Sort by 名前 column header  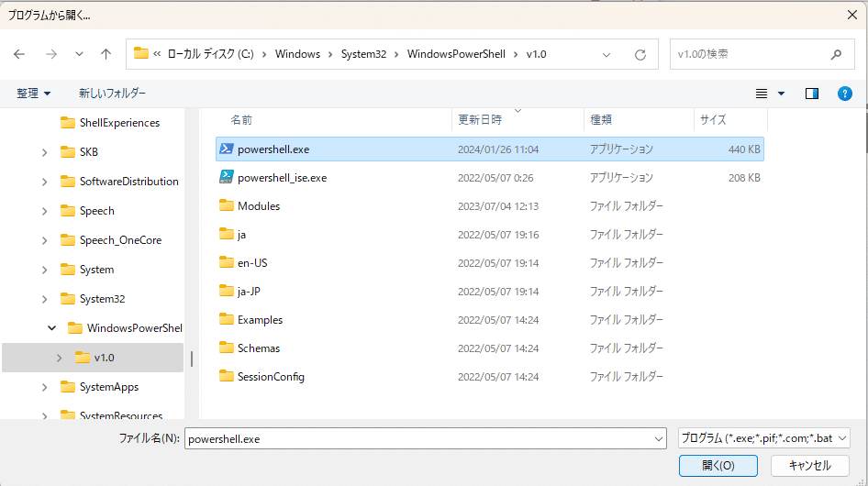pos(241,119)
